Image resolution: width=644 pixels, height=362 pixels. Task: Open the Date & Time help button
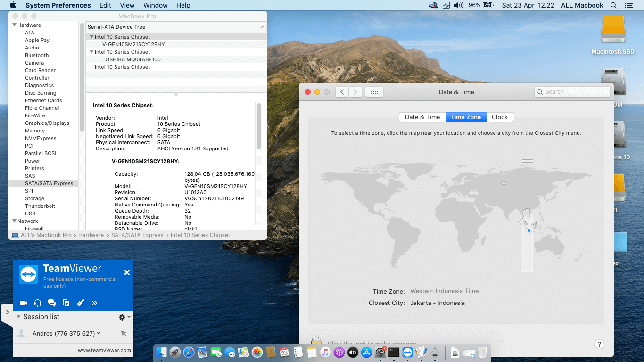tap(599, 345)
